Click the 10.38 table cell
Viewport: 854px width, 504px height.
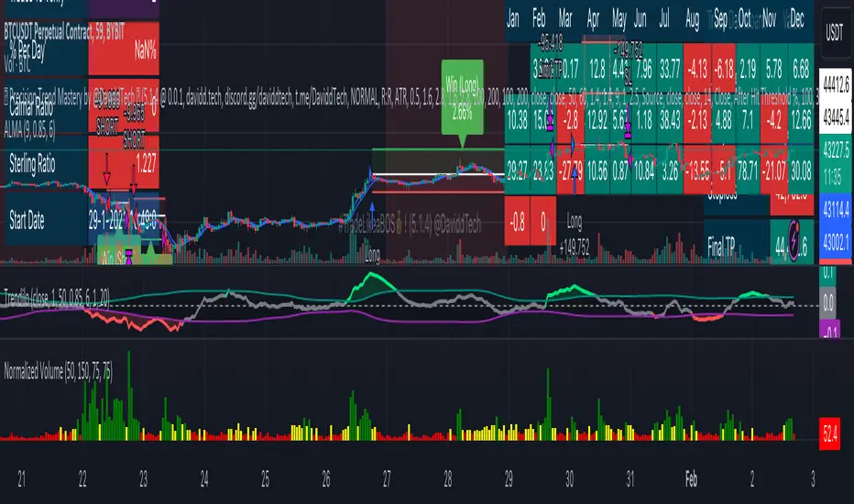tap(517, 119)
